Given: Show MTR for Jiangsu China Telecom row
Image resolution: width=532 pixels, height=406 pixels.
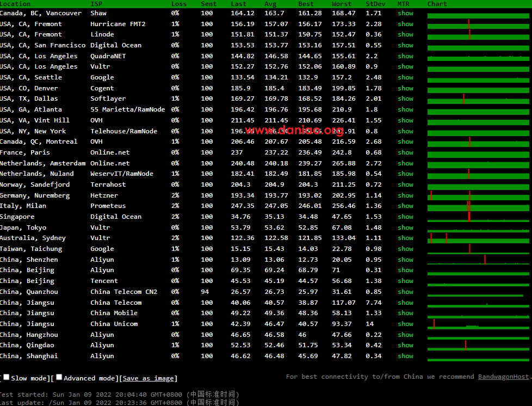Looking at the screenshot, I should click(x=405, y=303).
